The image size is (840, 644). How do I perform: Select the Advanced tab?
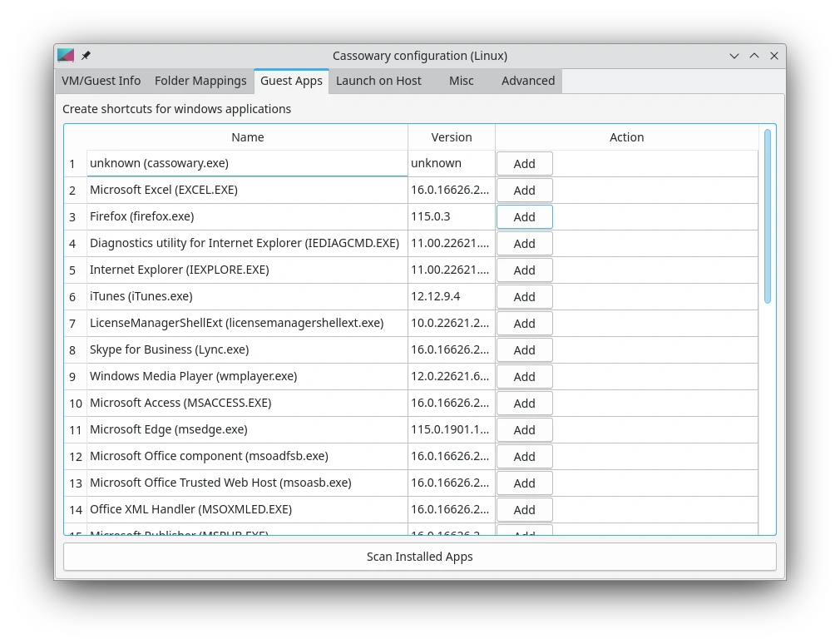pos(527,81)
